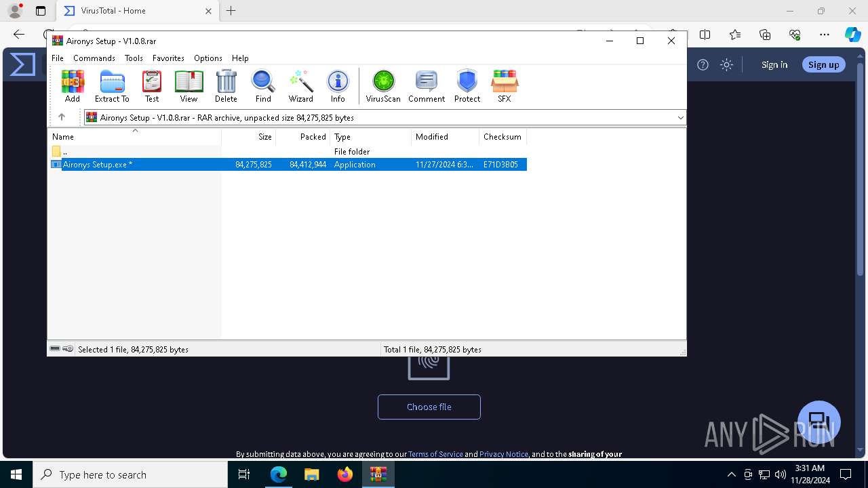Open Microsoft Edge from taskbar

[279, 474]
